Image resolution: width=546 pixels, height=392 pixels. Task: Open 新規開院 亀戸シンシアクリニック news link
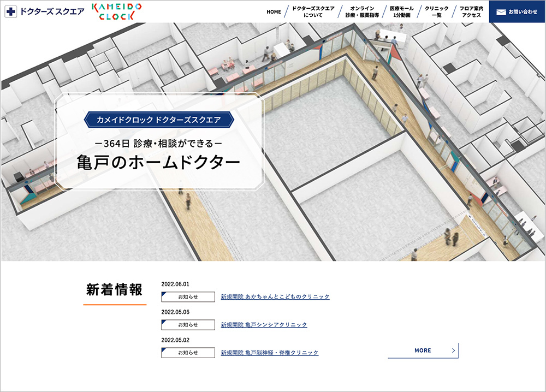[x=264, y=325]
